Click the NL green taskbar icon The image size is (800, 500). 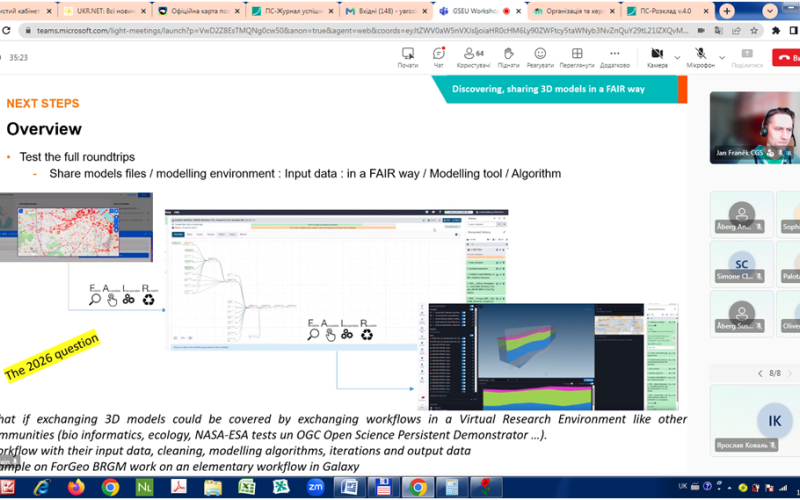coord(144,488)
